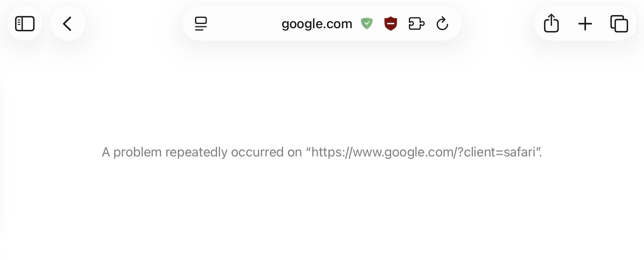Open a new tab with the plus icon

585,24
